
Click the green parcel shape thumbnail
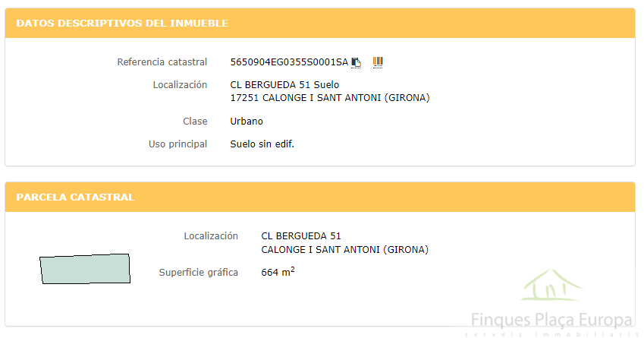(x=85, y=269)
